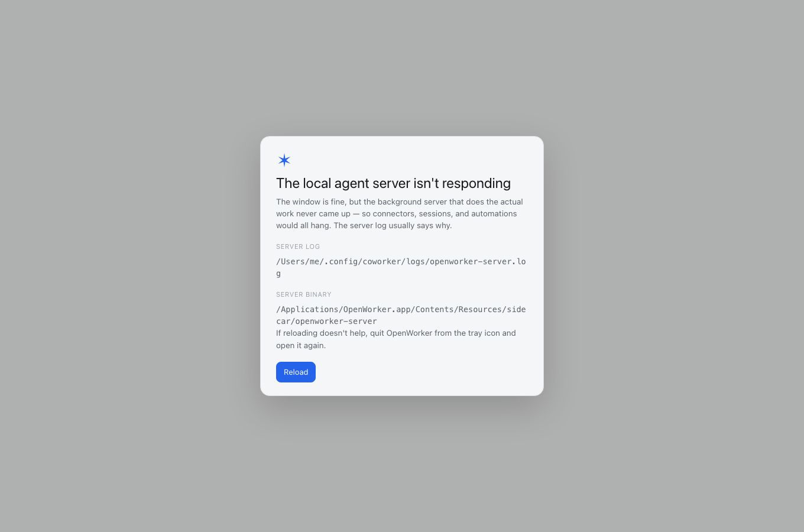Click the "If reloading doesn't help" hint text
Image resolution: width=804 pixels, height=532 pixels.
click(x=396, y=339)
